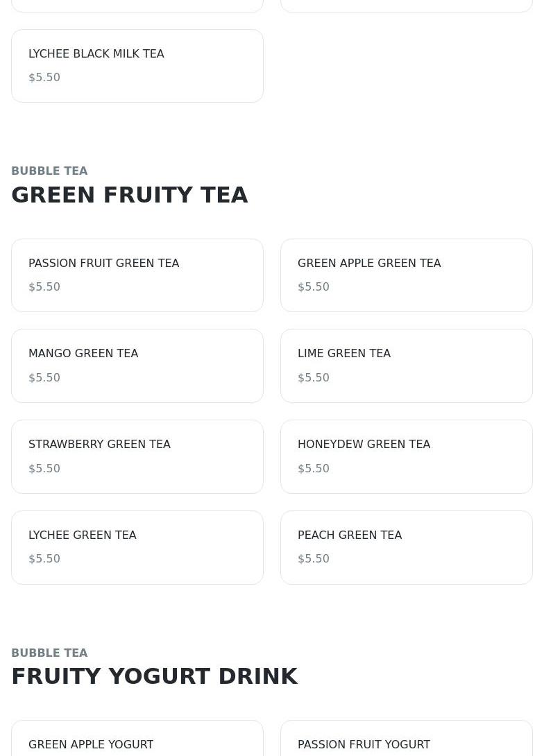
Task: Click the Honeydew Green Tea price text
Action: click(314, 469)
